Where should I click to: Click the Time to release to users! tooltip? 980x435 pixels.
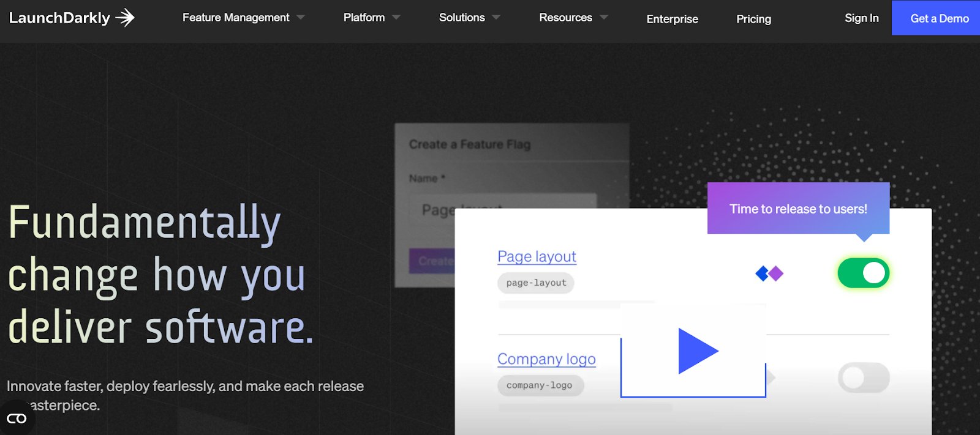pos(798,209)
